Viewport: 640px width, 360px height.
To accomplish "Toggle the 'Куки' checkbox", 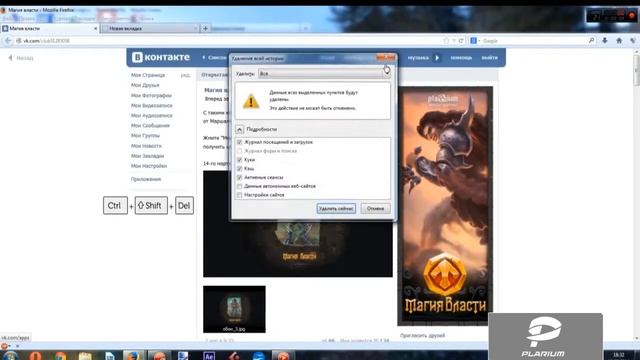I will [240, 160].
